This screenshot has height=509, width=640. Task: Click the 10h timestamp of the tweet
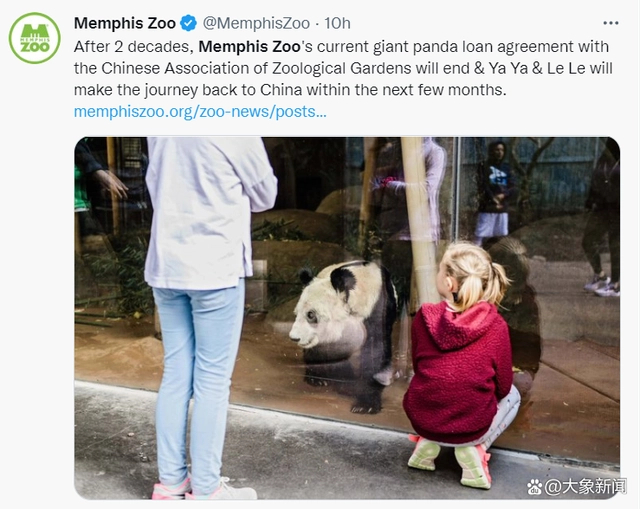[337, 23]
